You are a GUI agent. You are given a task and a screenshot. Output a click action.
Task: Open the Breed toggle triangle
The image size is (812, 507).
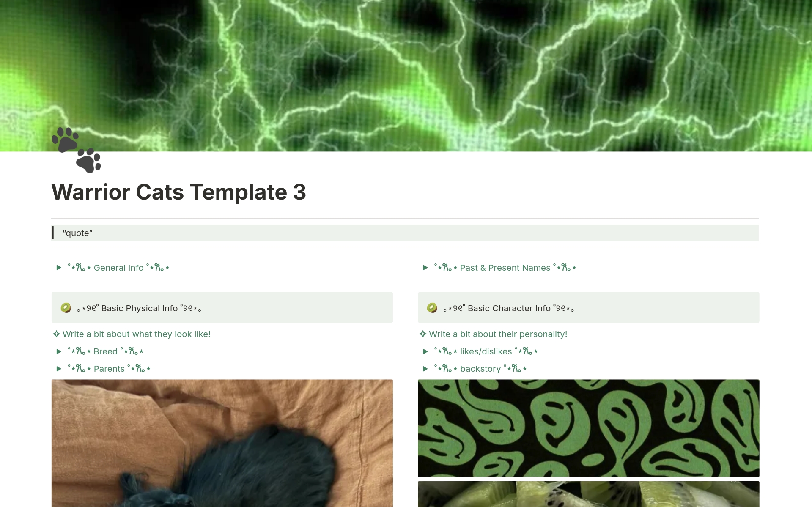59,351
